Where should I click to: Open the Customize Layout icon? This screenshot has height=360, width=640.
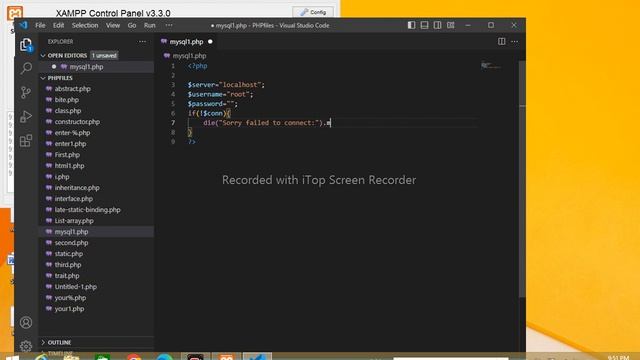tap(451, 25)
